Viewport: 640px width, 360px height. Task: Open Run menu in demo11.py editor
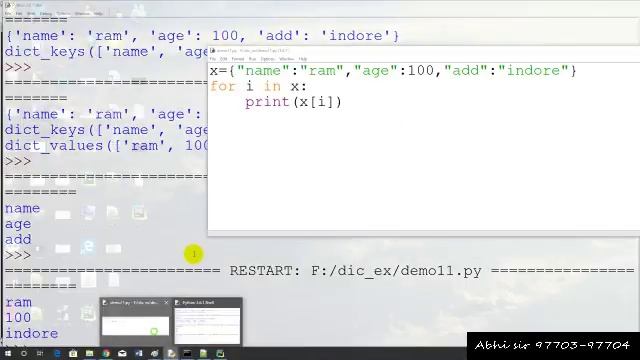(252, 59)
